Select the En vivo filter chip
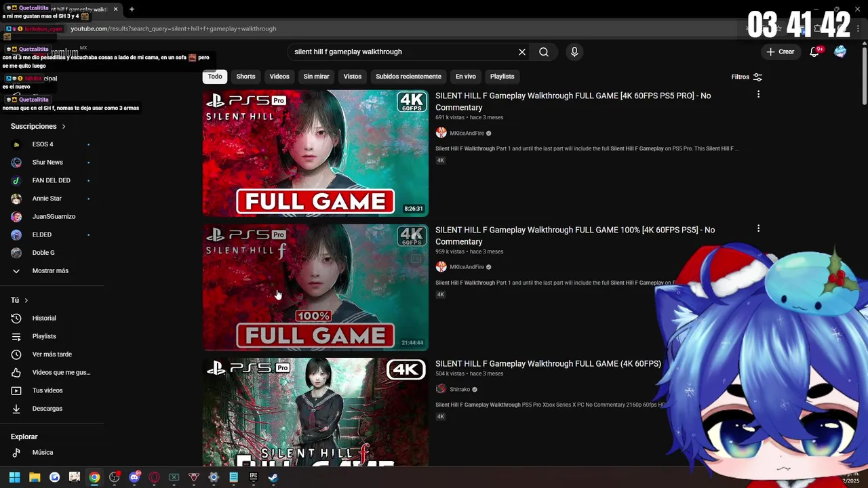This screenshot has width=868, height=488. 465,77
